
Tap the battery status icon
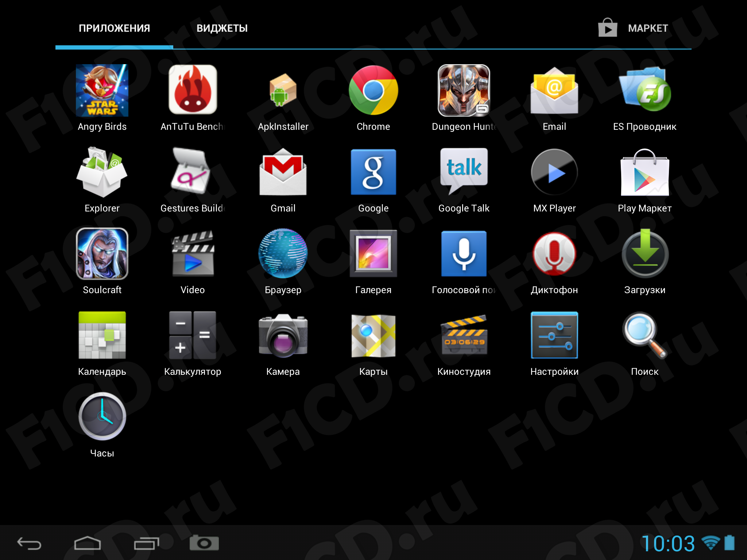click(x=729, y=542)
